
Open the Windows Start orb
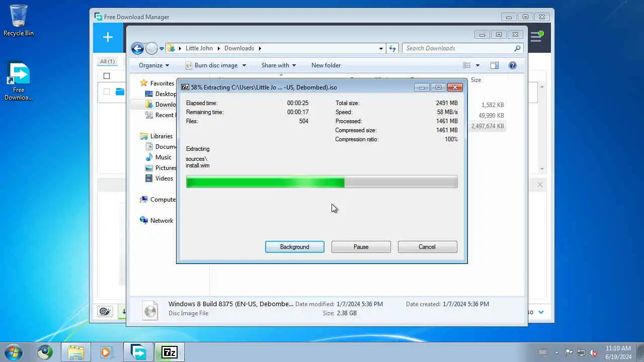[14, 352]
